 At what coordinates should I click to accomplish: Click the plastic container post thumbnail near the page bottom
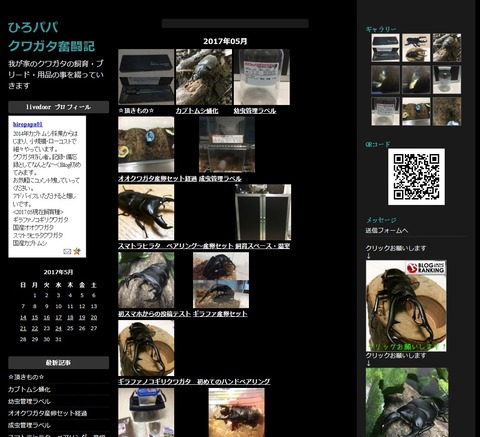(x=146, y=413)
